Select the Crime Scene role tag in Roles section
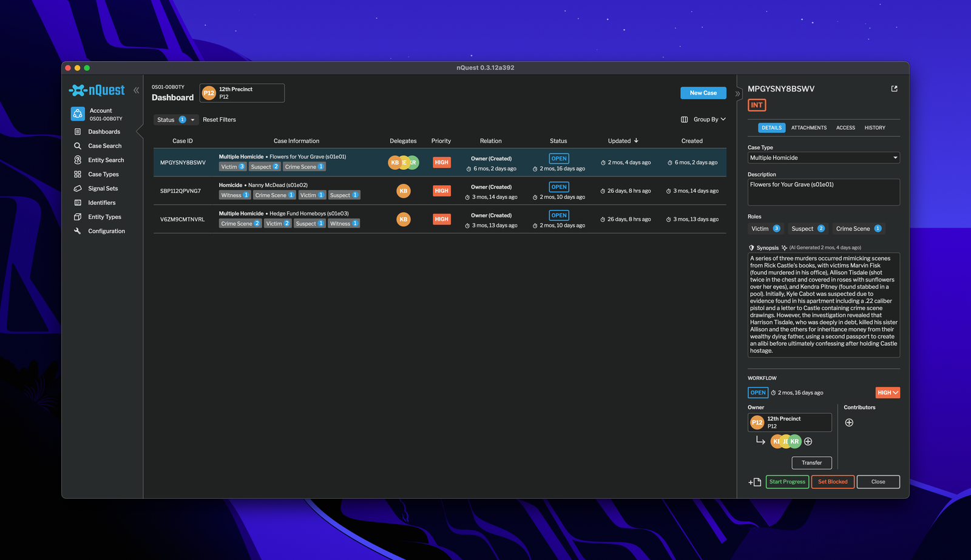This screenshot has width=971, height=560. pyautogui.click(x=858, y=229)
